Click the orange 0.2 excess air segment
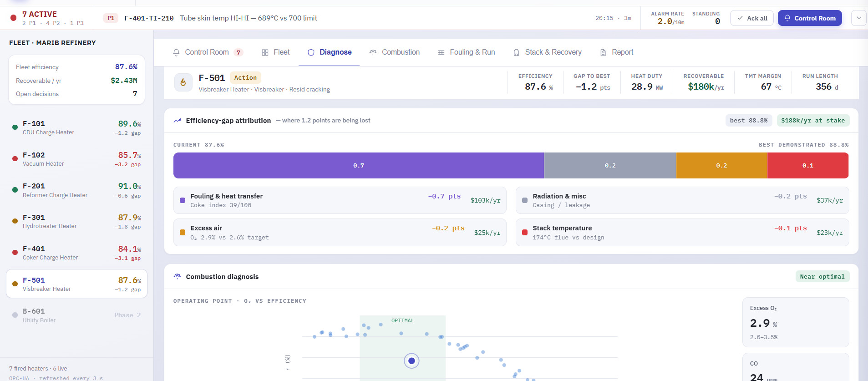This screenshot has width=868, height=381. pyautogui.click(x=721, y=165)
